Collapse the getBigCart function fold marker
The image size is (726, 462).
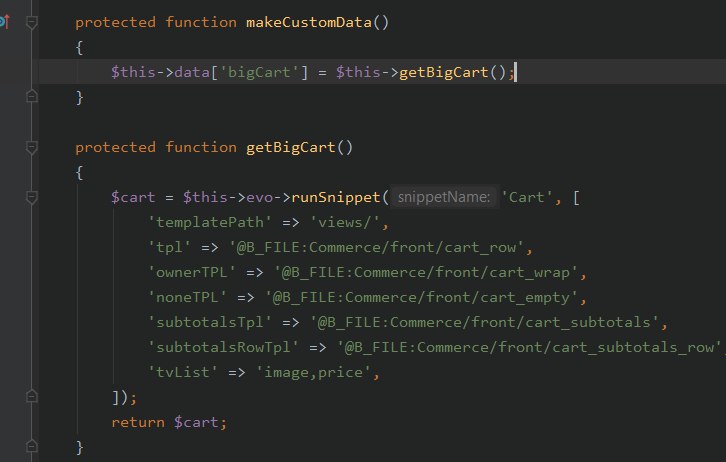31,147
